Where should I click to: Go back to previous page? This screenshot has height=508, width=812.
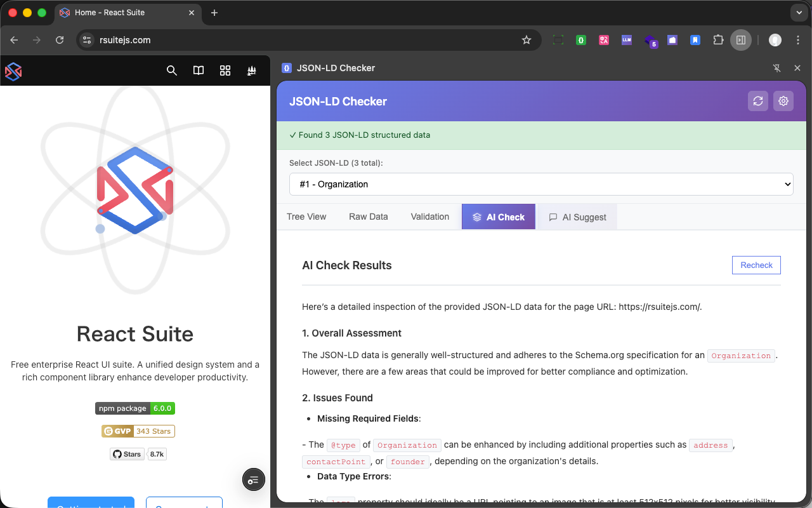pyautogui.click(x=15, y=40)
